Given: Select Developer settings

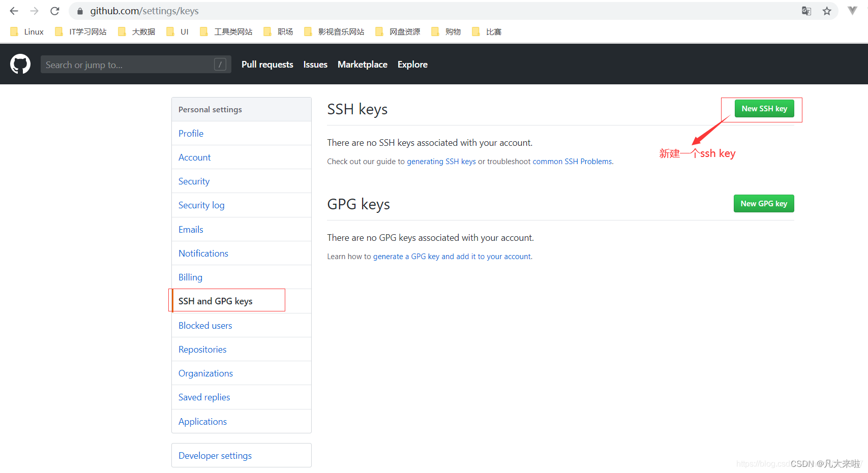Looking at the screenshot, I should [x=215, y=455].
